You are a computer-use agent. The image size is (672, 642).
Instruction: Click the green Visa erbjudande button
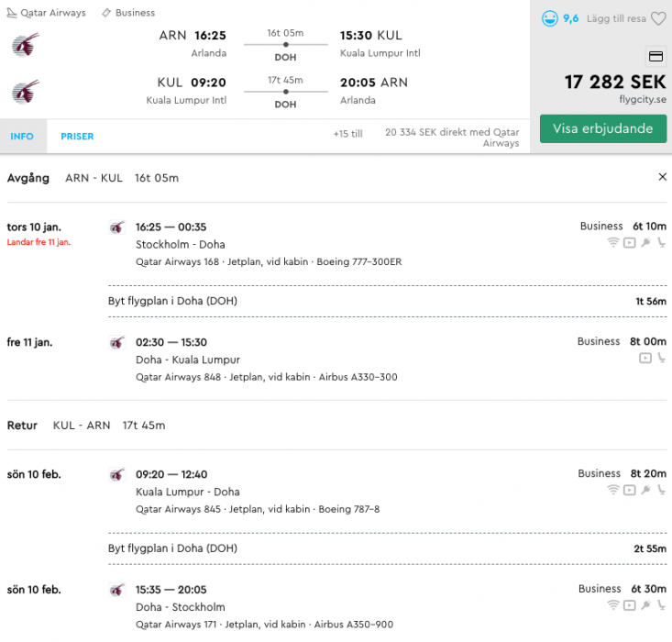click(x=602, y=128)
